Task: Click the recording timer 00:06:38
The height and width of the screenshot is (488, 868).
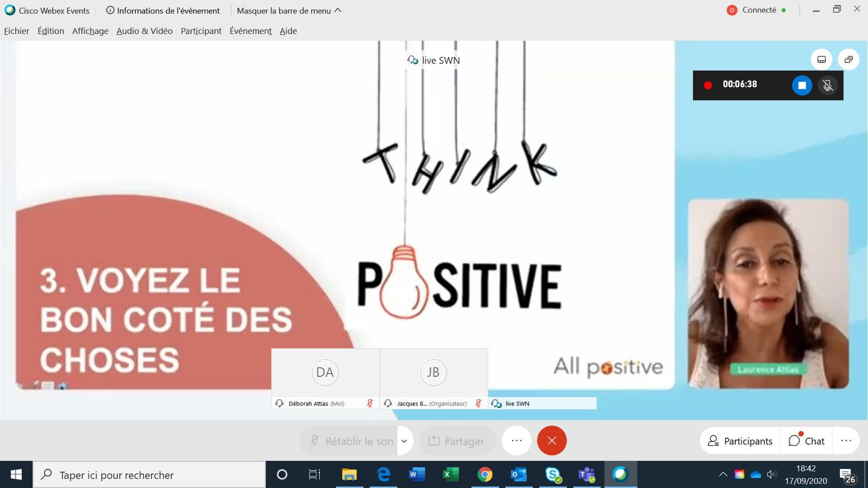Action: click(x=739, y=85)
